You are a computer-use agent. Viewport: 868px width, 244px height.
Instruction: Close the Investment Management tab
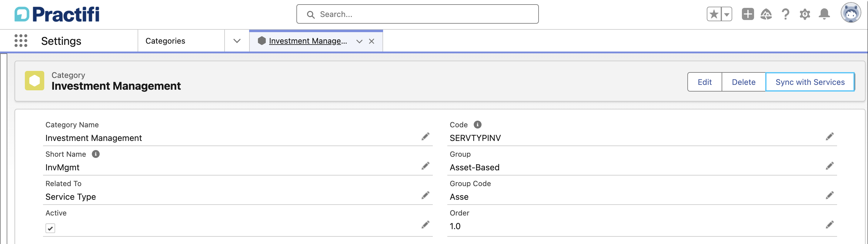(x=371, y=41)
